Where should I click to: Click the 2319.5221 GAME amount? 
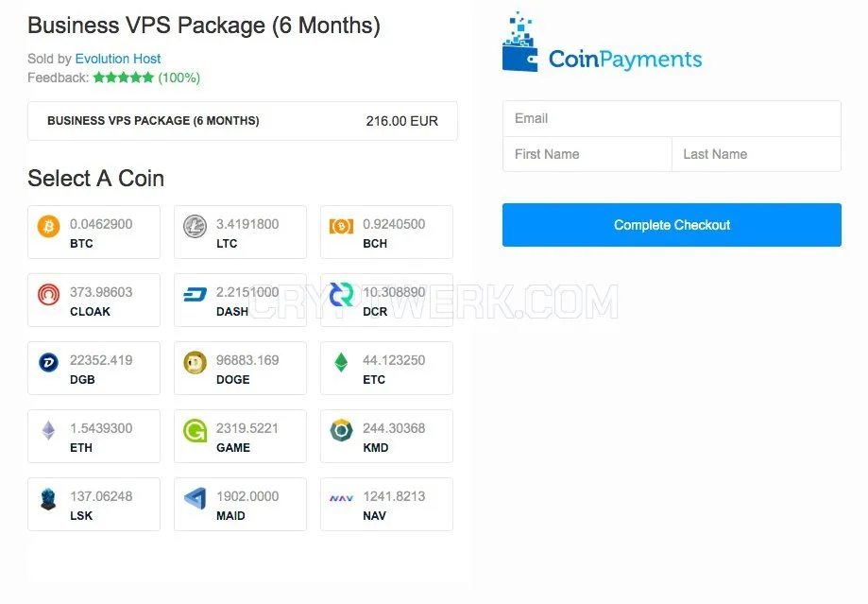click(247, 428)
